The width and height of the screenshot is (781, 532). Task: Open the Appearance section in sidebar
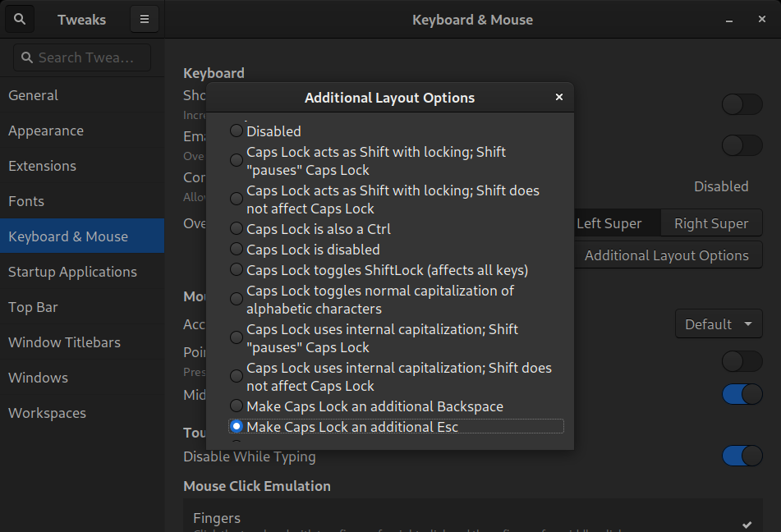coord(46,131)
